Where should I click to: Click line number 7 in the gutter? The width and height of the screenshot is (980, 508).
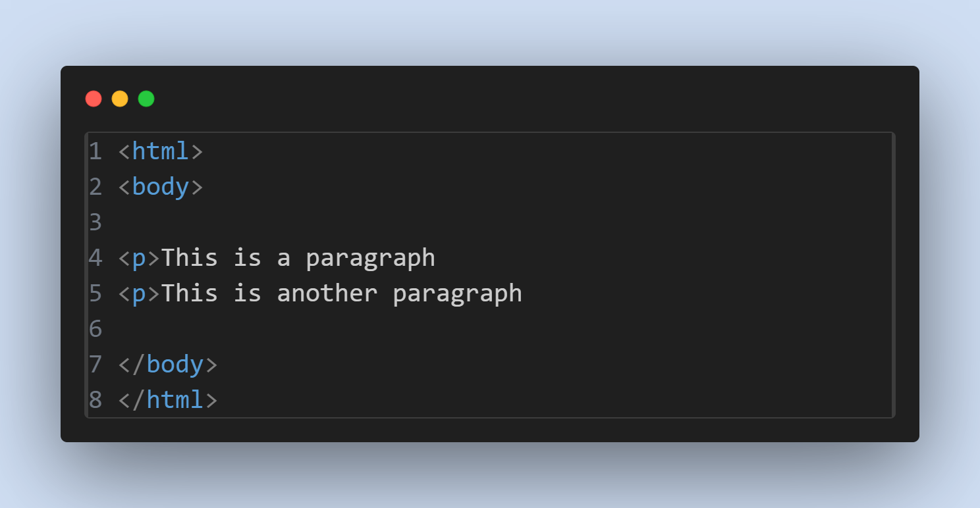[95, 364]
